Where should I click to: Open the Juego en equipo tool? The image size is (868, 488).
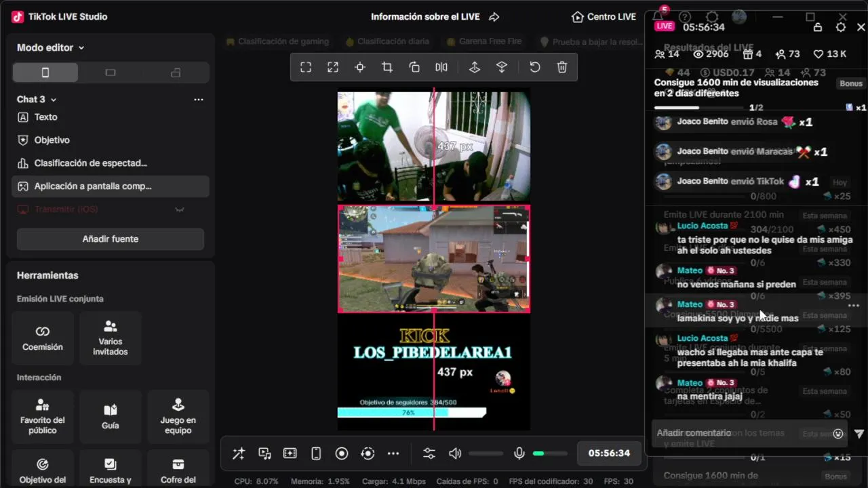(x=178, y=417)
